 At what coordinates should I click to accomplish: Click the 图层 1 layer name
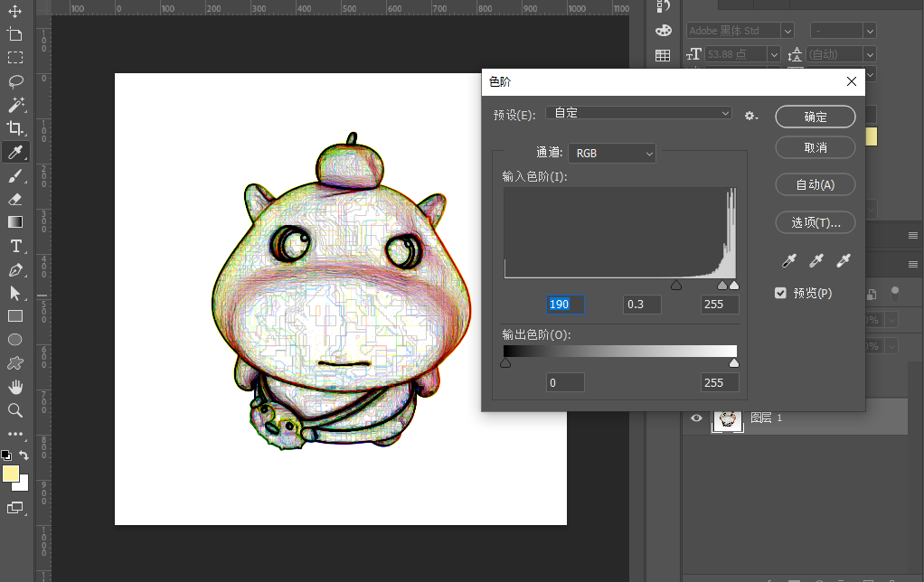pos(766,418)
